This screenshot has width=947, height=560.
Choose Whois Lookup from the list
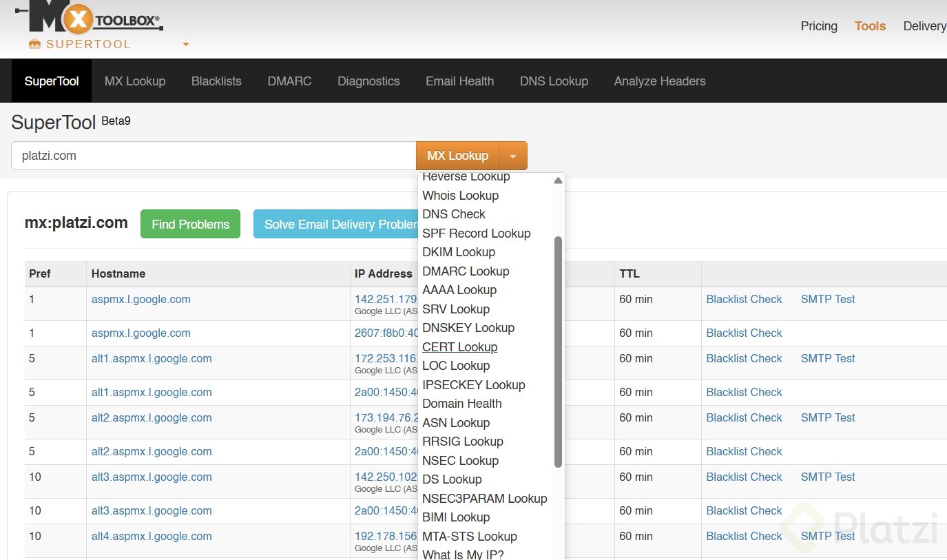460,196
